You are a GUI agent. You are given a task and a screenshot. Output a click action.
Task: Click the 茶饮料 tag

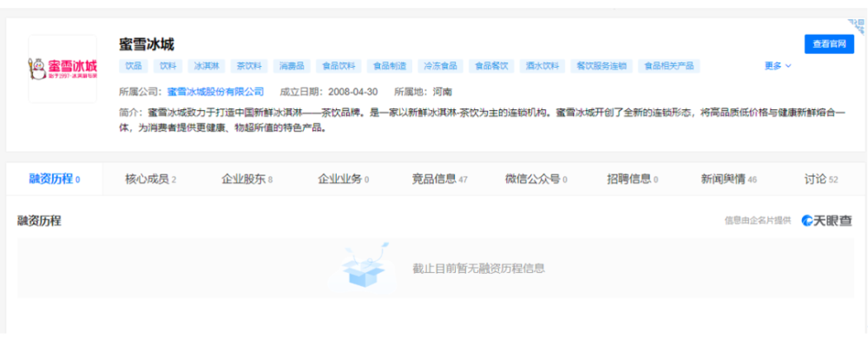(x=249, y=67)
